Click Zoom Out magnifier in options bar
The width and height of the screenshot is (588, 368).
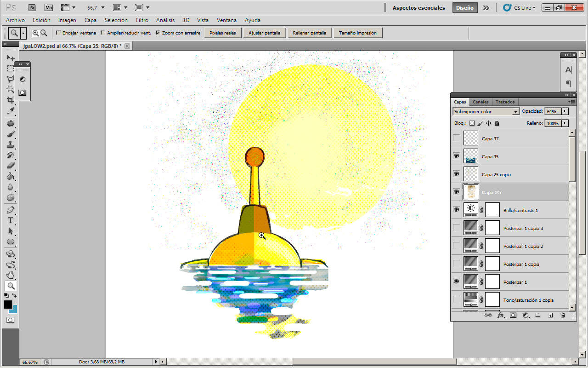[44, 33]
